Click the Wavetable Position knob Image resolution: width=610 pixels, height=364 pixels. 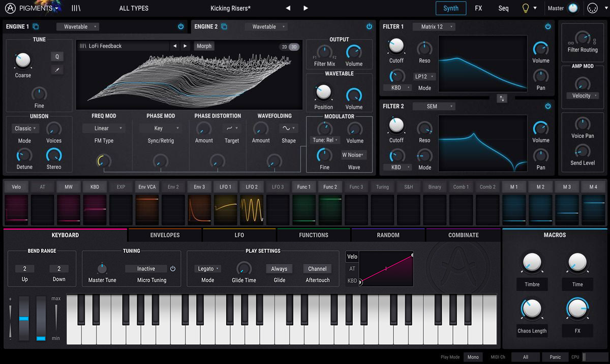point(323,92)
